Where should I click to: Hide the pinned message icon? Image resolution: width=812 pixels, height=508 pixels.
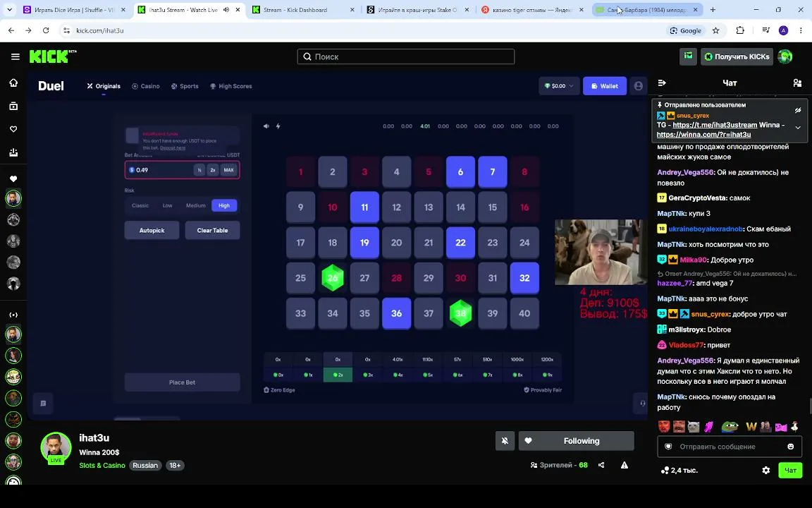(x=798, y=110)
